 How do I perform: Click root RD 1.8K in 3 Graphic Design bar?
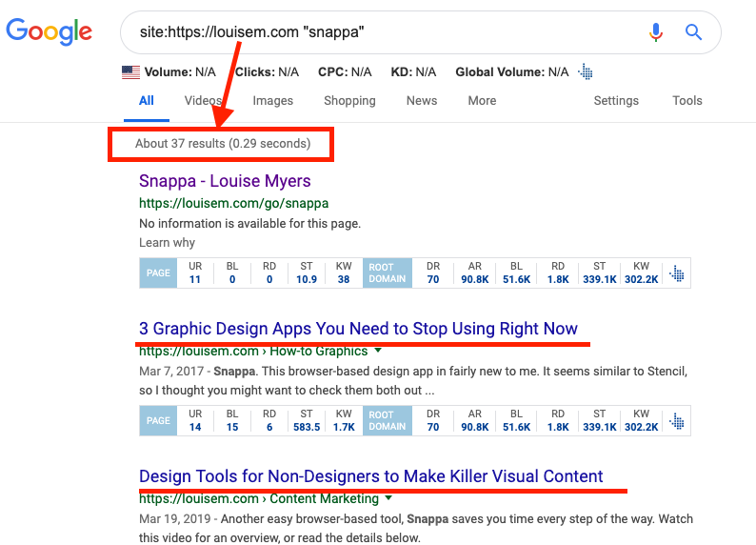[x=558, y=427]
